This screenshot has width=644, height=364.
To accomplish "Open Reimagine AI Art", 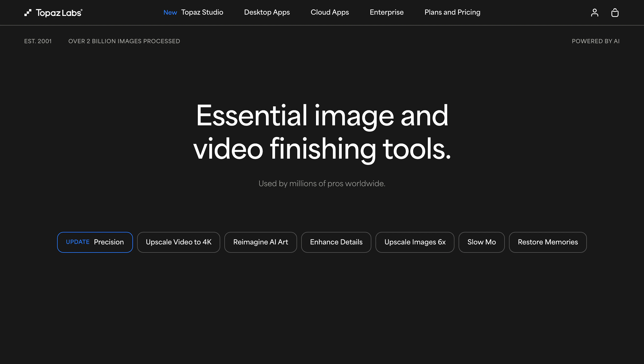I will (260, 242).
